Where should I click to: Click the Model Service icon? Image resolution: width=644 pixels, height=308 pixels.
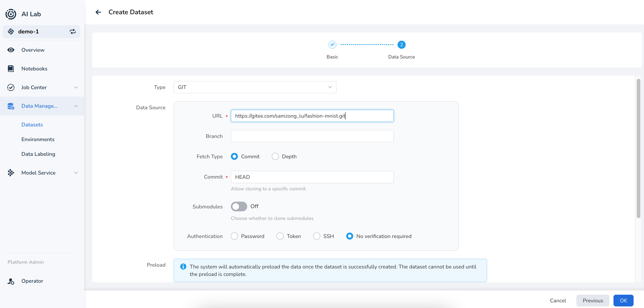(x=11, y=172)
